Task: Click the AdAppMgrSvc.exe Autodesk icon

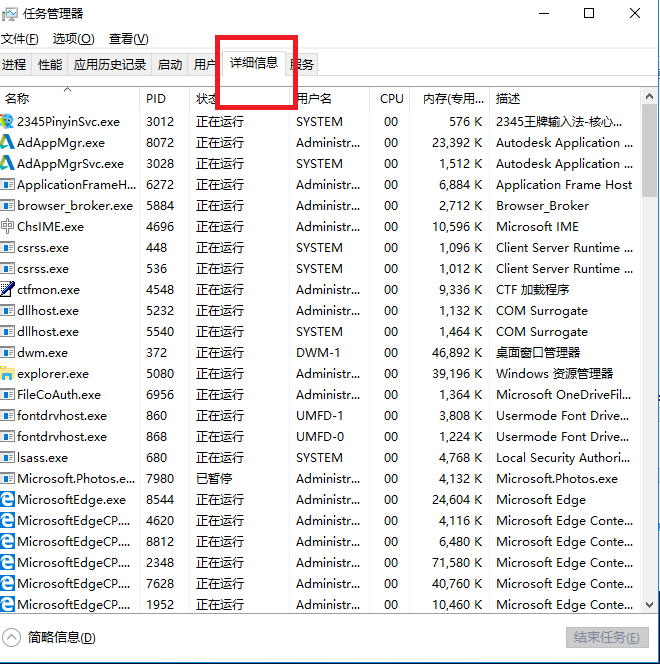Action: coord(7,163)
